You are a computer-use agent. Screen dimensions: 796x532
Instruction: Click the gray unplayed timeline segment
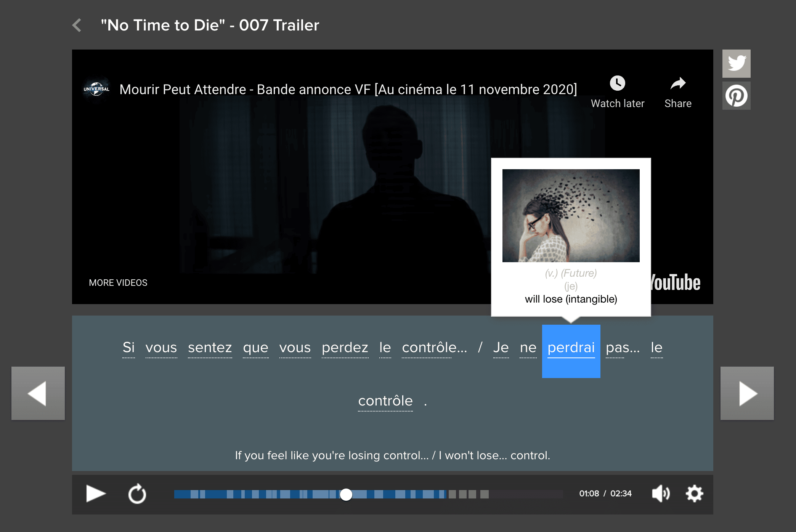tap(463, 494)
